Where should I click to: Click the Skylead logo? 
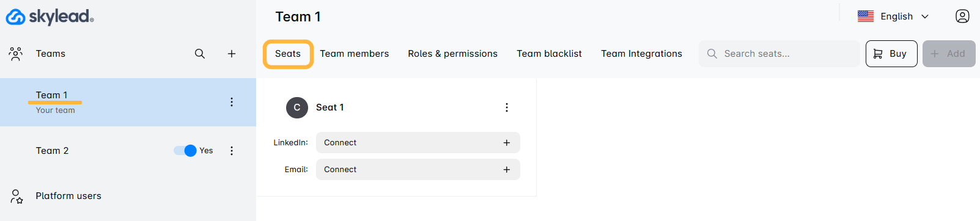tap(50, 16)
